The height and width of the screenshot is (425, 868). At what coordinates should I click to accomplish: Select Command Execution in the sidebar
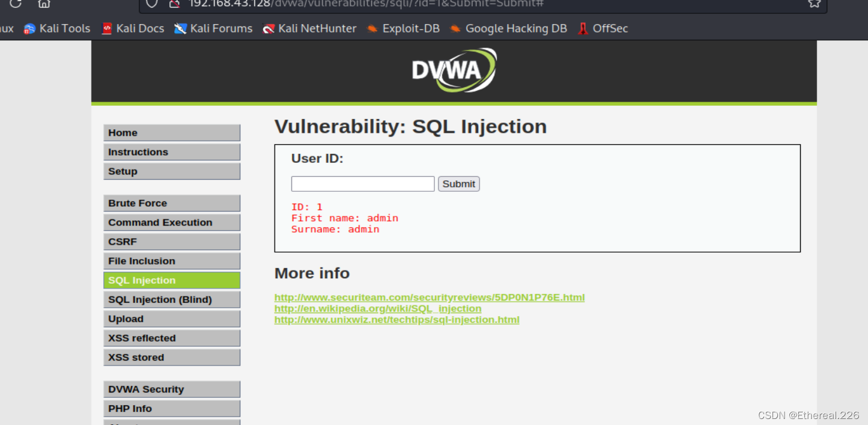click(172, 222)
